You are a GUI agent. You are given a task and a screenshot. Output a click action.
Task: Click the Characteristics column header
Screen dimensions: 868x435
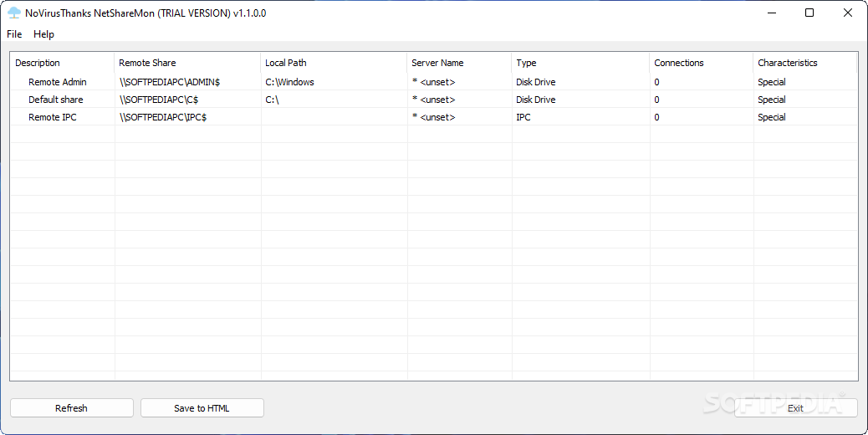pyautogui.click(x=805, y=63)
